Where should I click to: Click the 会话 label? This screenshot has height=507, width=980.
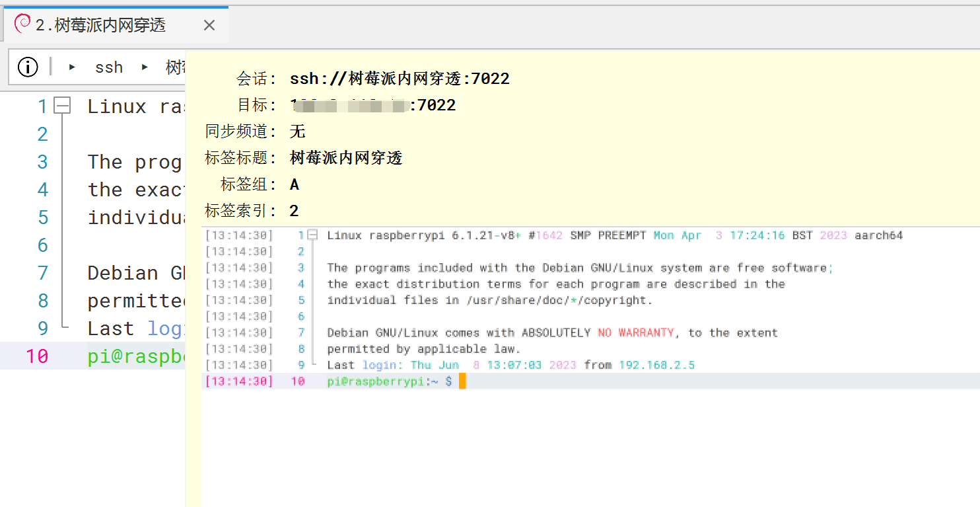(x=256, y=79)
